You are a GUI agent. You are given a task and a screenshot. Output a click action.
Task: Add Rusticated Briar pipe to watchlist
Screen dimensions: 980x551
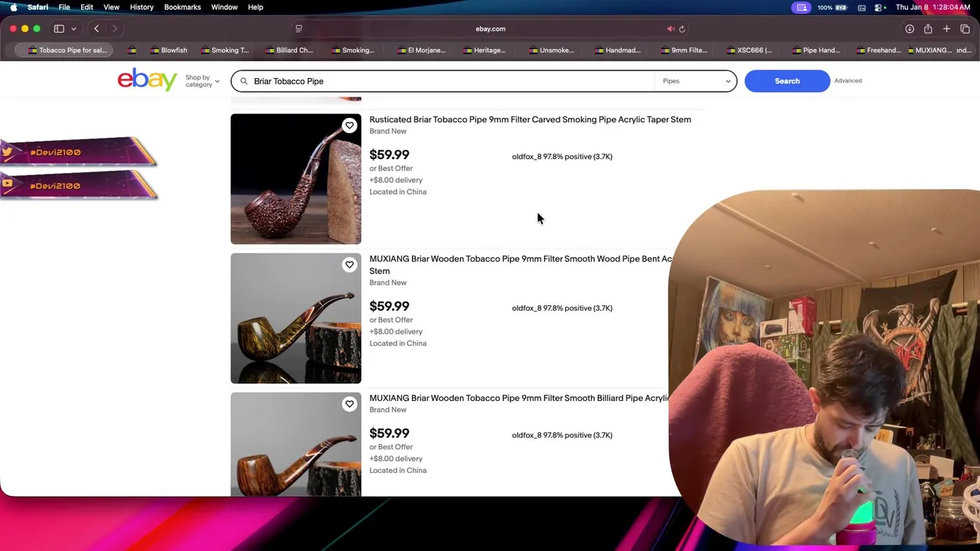[x=349, y=126]
